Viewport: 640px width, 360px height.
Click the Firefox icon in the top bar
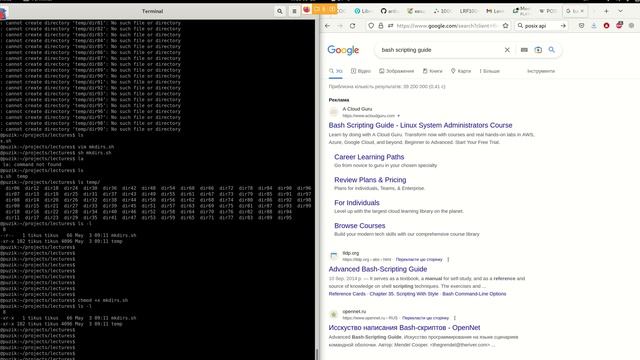(x=307, y=9)
